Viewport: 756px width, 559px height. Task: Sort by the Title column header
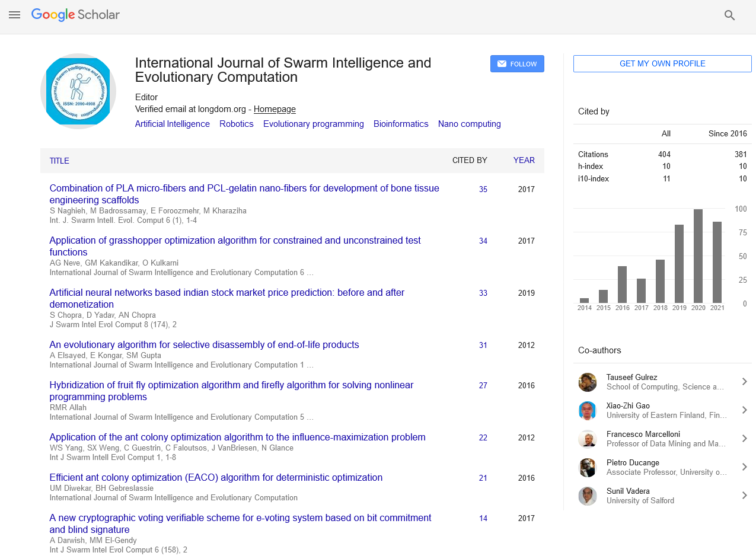click(59, 161)
